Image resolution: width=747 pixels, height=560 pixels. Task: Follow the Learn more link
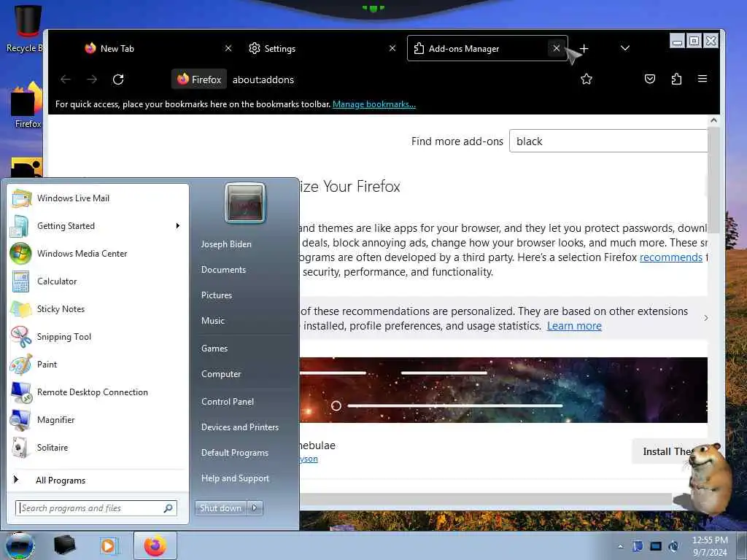click(x=574, y=326)
